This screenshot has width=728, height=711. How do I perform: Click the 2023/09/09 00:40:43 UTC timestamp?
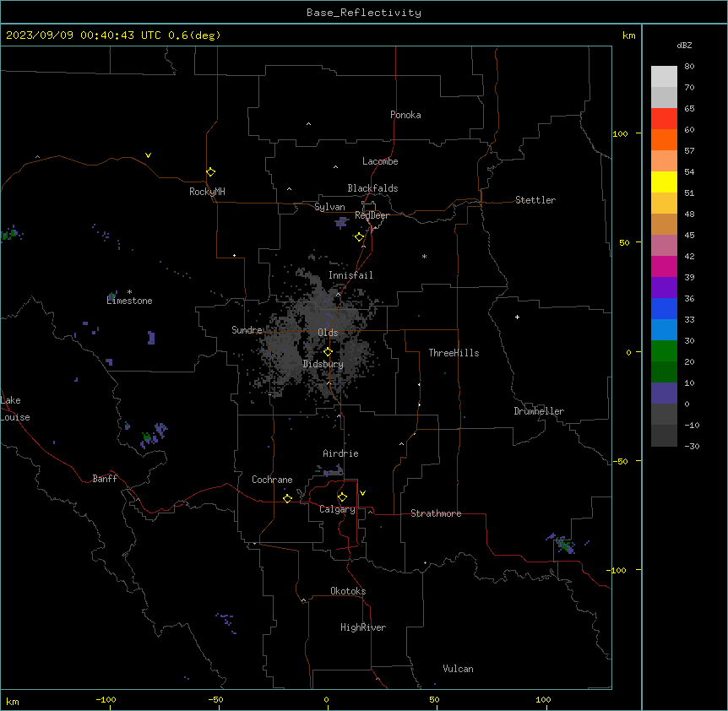[x=84, y=35]
